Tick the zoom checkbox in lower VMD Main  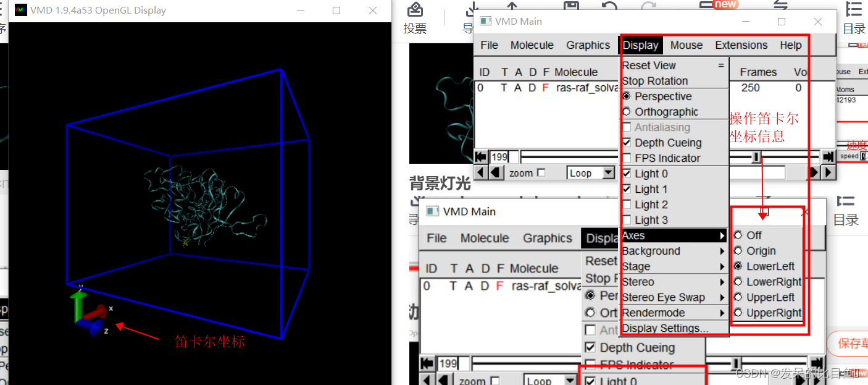[495, 381]
